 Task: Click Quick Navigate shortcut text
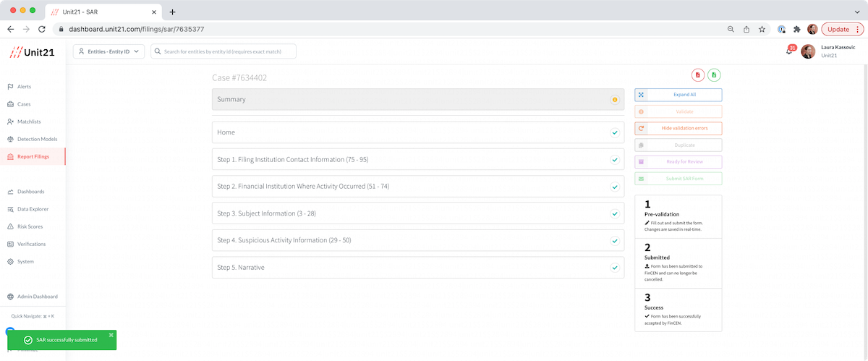[33, 316]
